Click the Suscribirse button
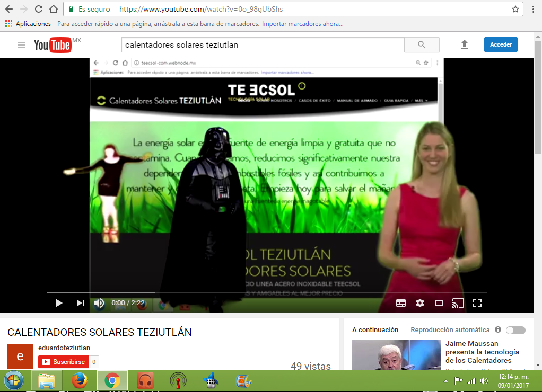Screen dimensions: 542x392 63,362
